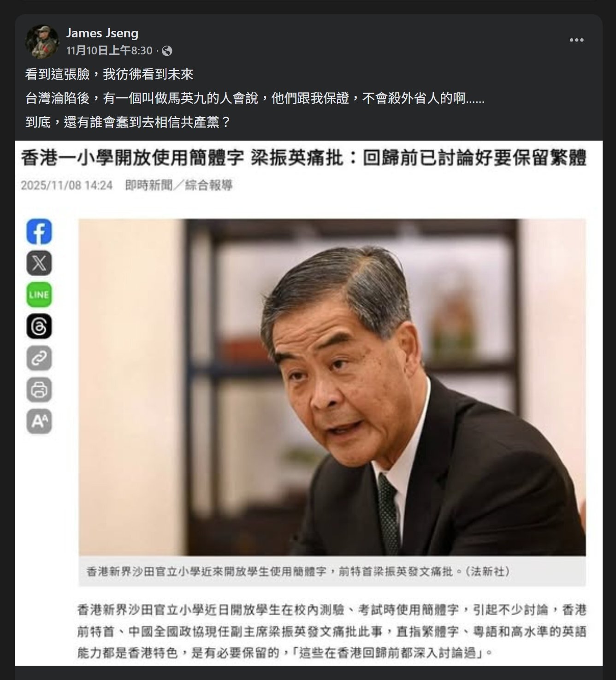Image resolution: width=616 pixels, height=680 pixels.
Task: Click the large photo of the man speaking
Action: (x=332, y=387)
